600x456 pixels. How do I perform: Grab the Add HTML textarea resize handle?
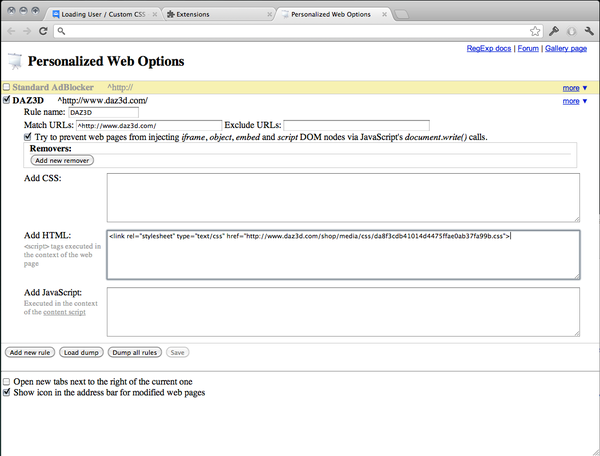click(x=577, y=276)
